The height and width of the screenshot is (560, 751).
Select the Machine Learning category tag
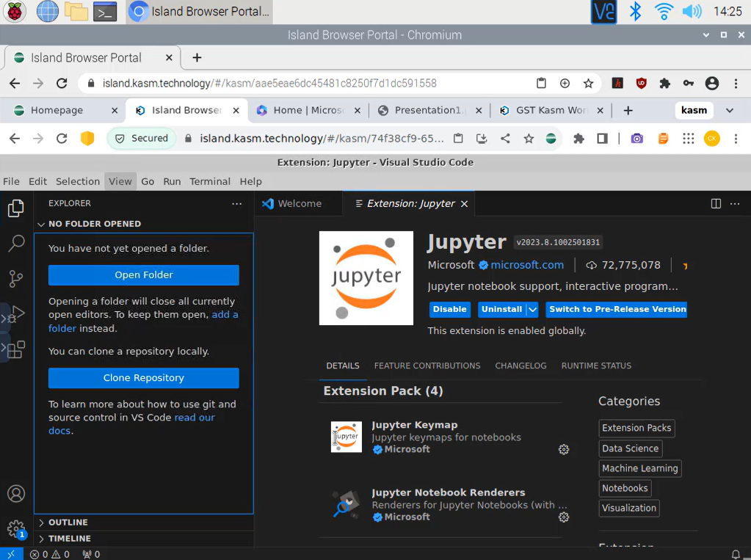point(640,468)
